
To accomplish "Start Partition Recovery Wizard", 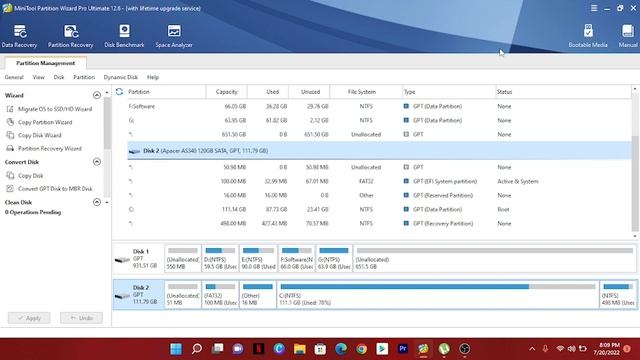I will (x=44, y=149).
